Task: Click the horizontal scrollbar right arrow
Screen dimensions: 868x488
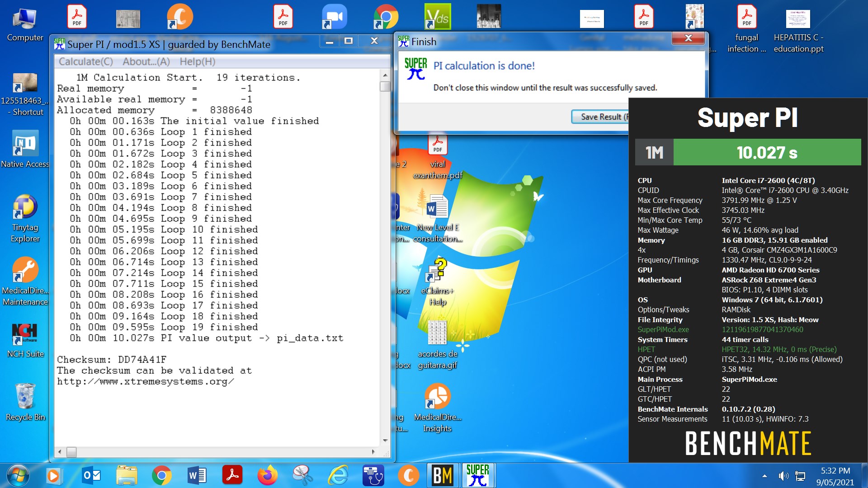Action: click(x=373, y=451)
